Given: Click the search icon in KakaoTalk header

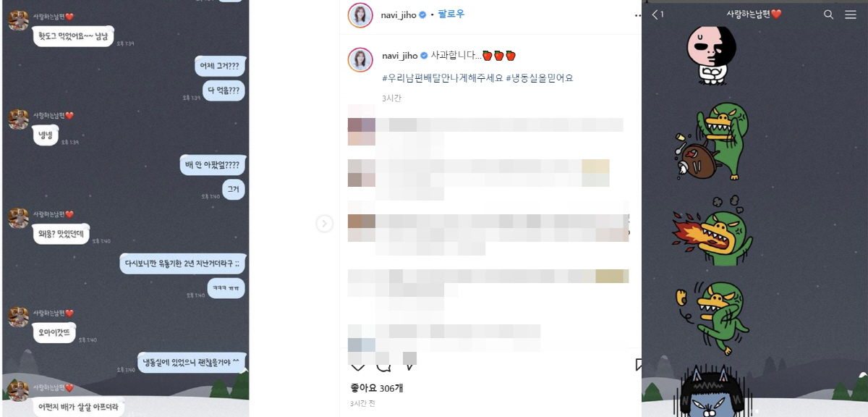Looking at the screenshot, I should 829,14.
